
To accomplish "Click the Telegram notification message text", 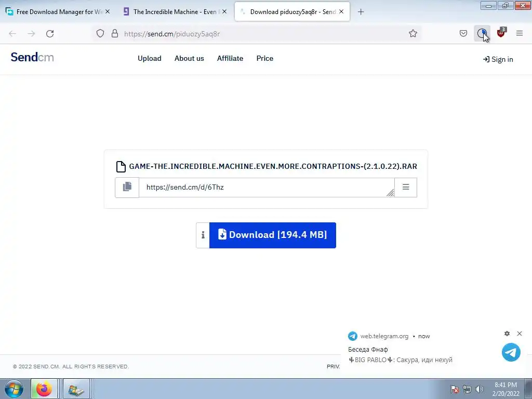I will (401, 360).
